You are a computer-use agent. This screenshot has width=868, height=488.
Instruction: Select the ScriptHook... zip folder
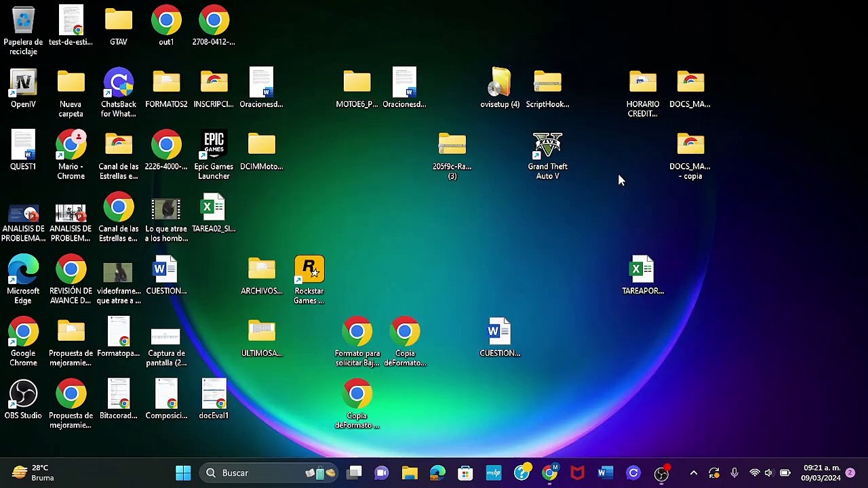coord(547,89)
